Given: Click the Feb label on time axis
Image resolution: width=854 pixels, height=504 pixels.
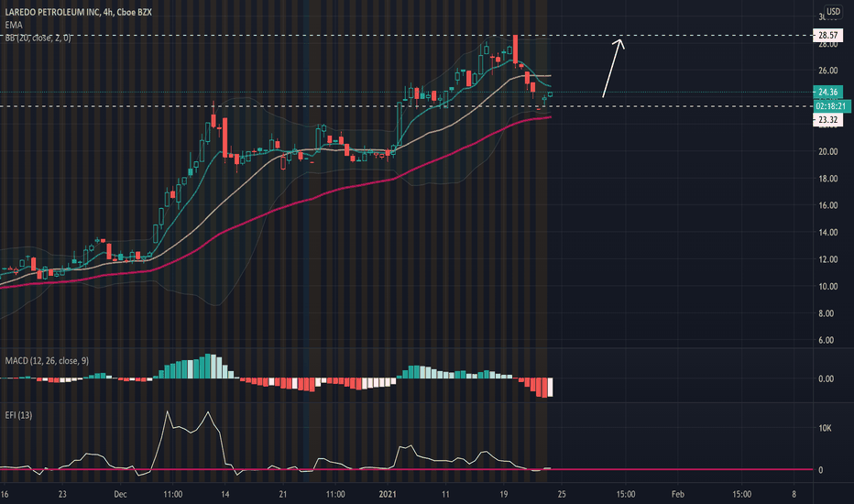Looking at the screenshot, I should click(677, 494).
